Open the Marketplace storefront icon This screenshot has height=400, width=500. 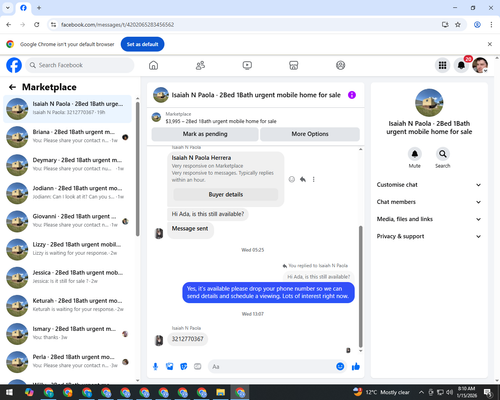click(x=294, y=65)
